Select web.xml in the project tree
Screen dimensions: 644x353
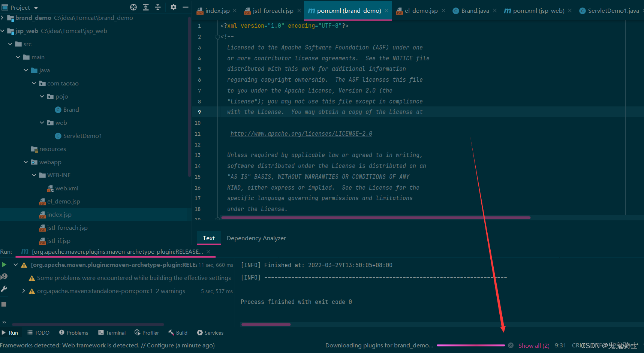63,188
